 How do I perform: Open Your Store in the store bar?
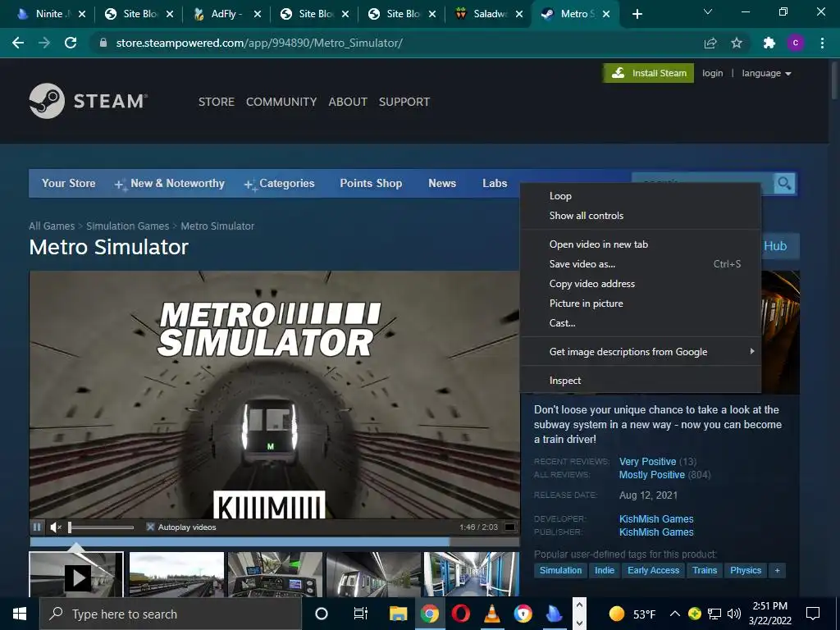coord(69,184)
